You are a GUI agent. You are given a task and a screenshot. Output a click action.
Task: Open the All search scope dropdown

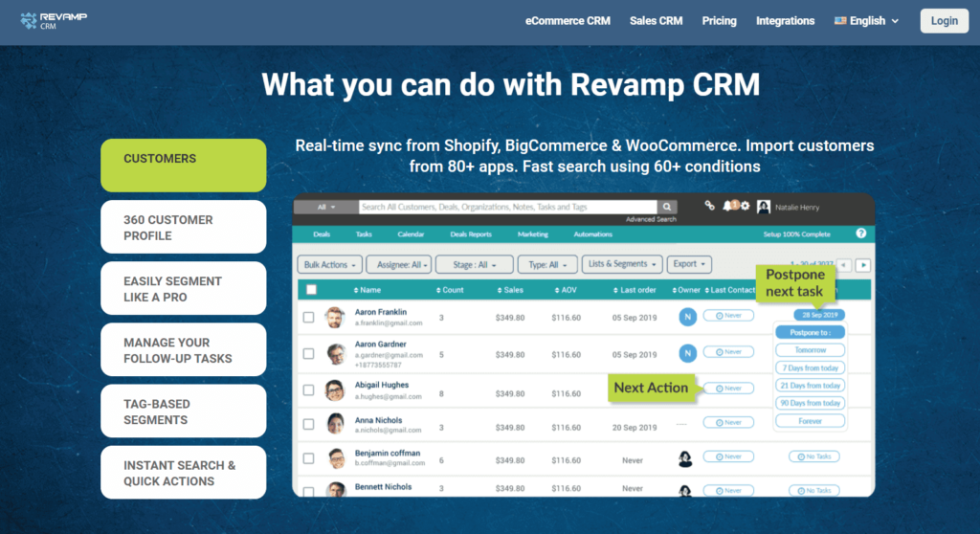(x=325, y=207)
